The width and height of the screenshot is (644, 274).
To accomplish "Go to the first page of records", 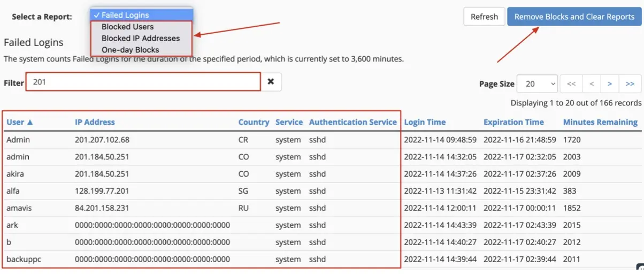I will [571, 84].
